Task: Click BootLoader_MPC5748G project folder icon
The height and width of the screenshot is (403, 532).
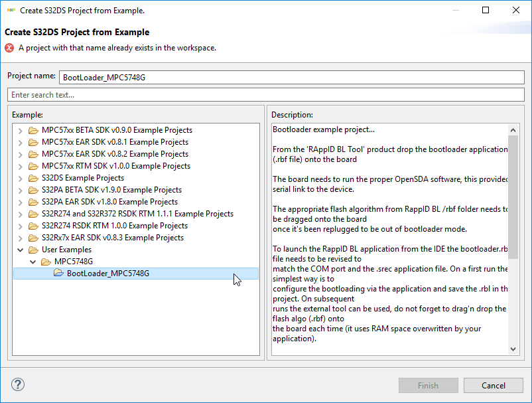Action: coord(58,273)
